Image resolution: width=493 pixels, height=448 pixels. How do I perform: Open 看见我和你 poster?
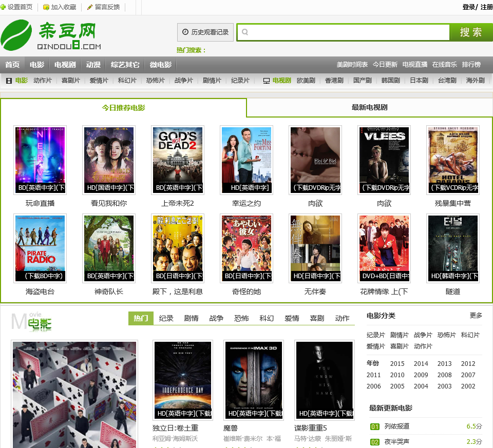click(109, 160)
